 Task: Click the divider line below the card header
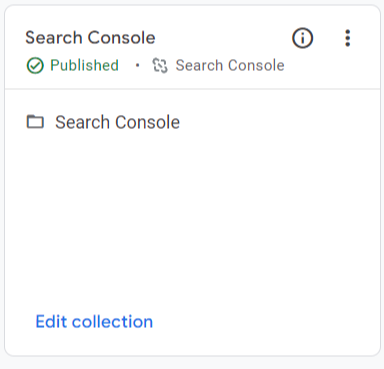[192, 89]
